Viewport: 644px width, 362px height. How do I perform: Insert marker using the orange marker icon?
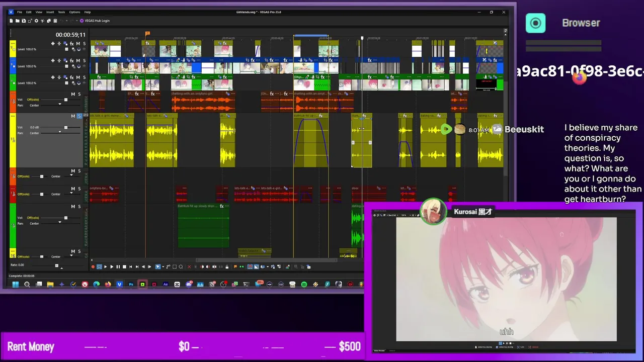(235, 266)
